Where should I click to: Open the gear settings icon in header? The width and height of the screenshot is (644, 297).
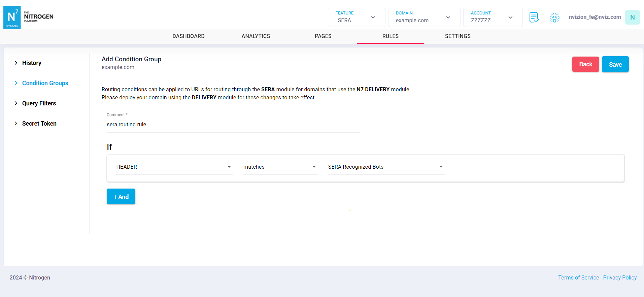[554, 17]
